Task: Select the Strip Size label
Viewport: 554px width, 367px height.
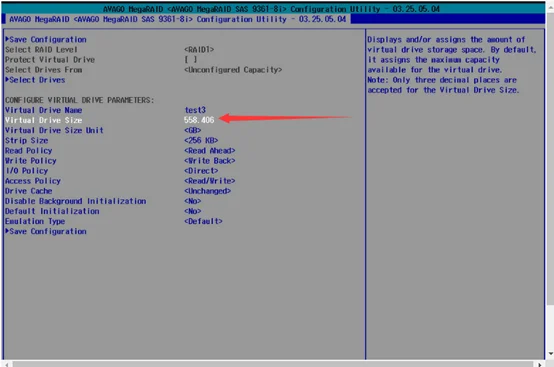Action: click(x=26, y=141)
